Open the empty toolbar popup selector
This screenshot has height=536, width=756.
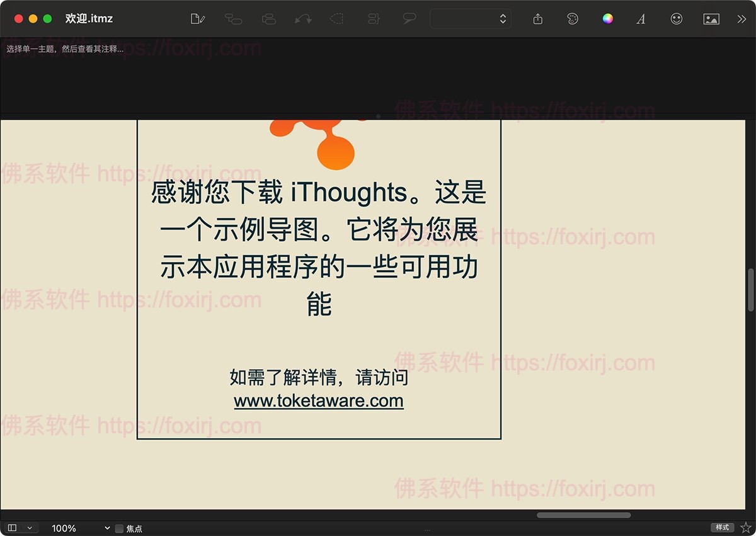coord(471,19)
